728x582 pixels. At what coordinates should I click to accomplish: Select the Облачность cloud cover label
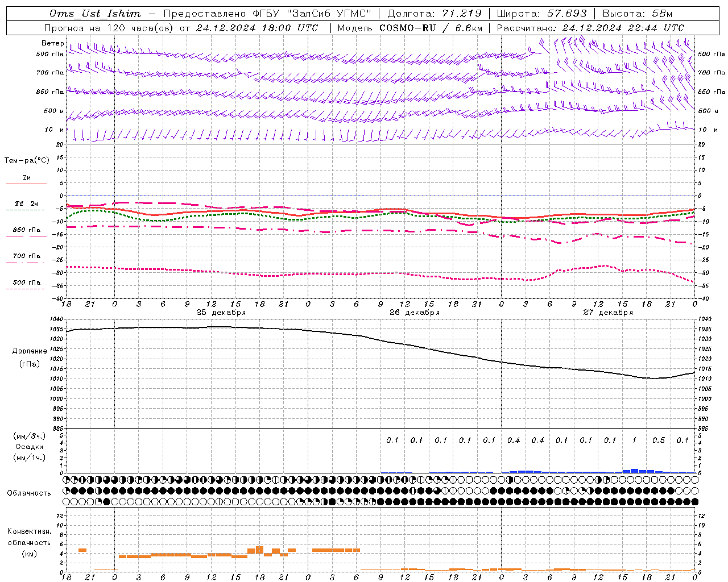[x=29, y=493]
